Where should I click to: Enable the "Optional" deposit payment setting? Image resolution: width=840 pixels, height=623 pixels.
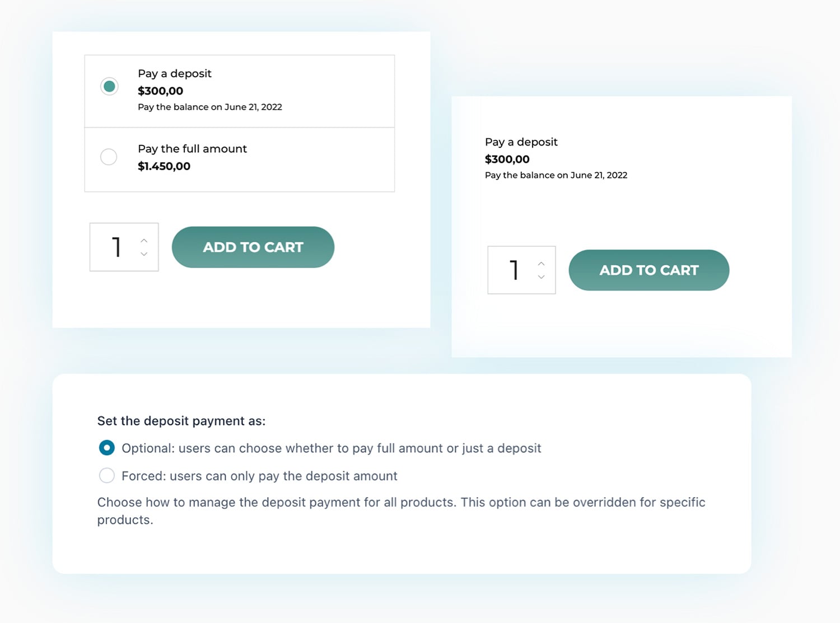pos(106,448)
